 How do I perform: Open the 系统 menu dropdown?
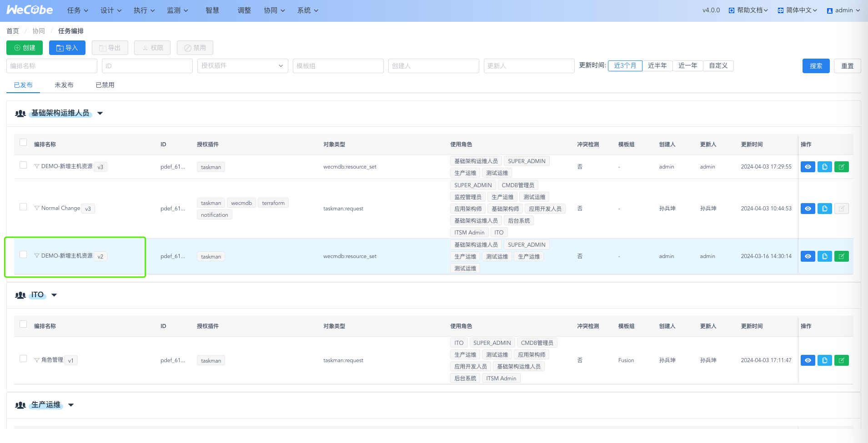(x=308, y=10)
